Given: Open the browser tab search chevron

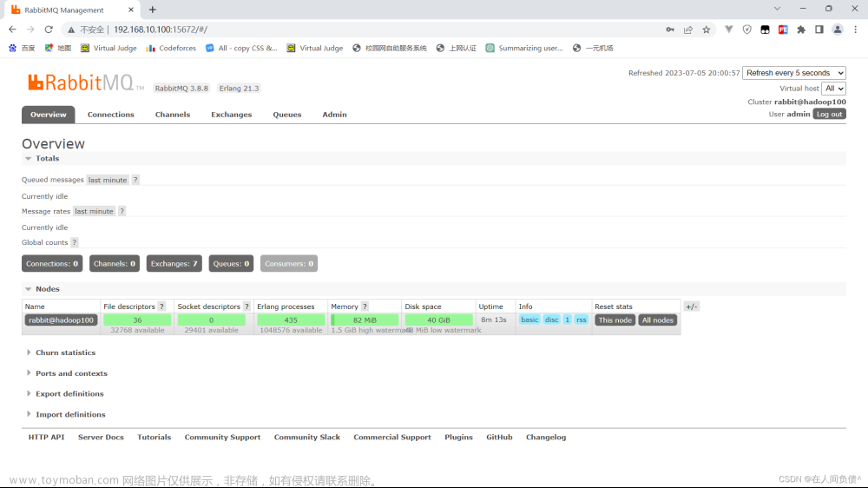Looking at the screenshot, I should [777, 9].
